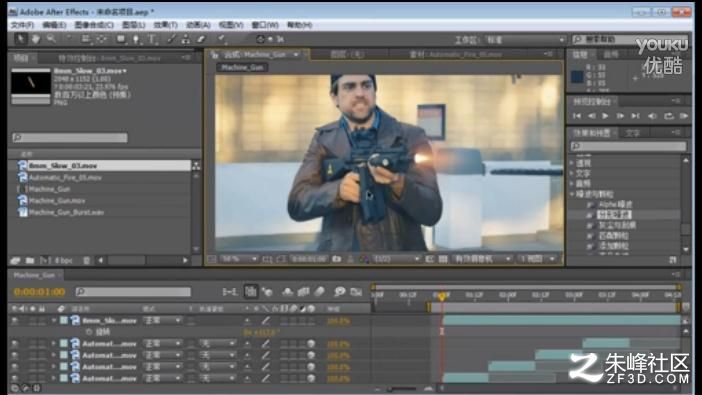
Task: Open viewer resolution dropdown
Action: pyautogui.click(x=396, y=259)
